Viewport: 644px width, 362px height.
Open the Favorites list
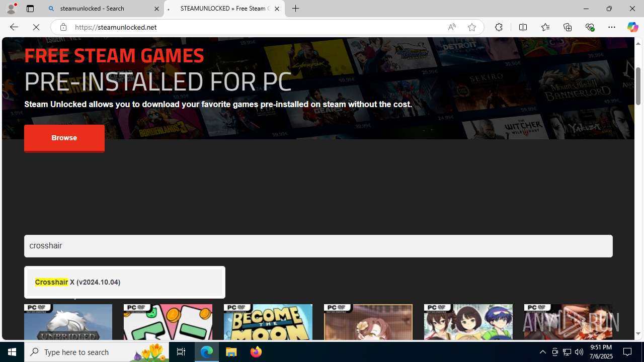tap(545, 27)
